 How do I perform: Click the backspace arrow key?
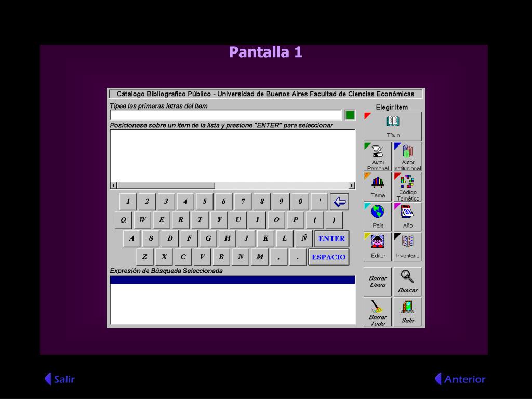coord(339,202)
